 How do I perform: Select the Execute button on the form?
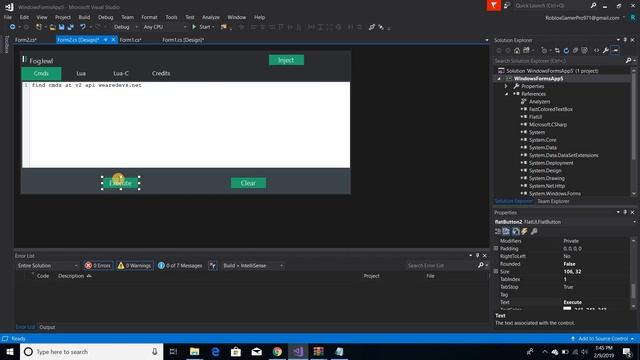tap(120, 183)
